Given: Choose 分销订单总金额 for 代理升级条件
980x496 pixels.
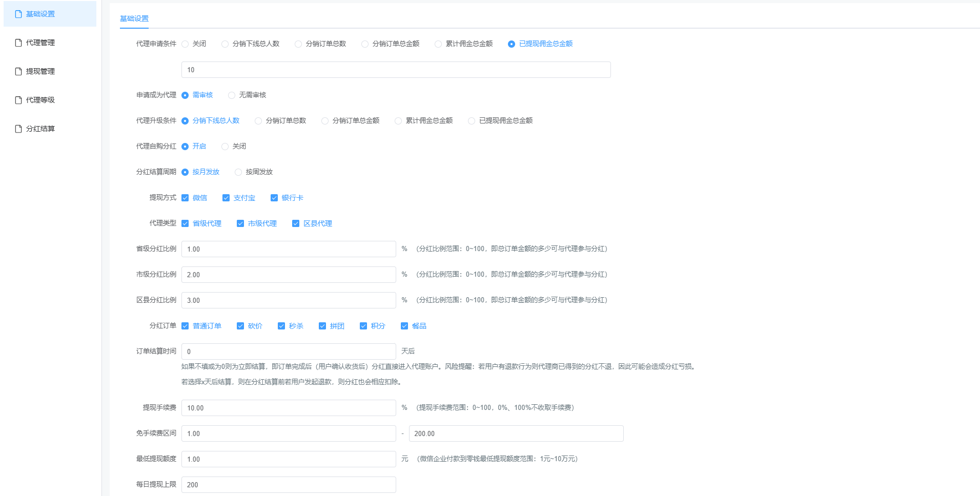Looking at the screenshot, I should [x=325, y=121].
